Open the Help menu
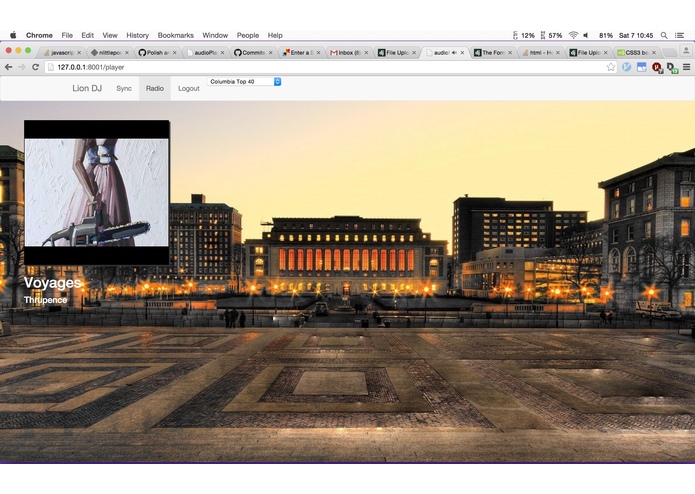 (275, 35)
